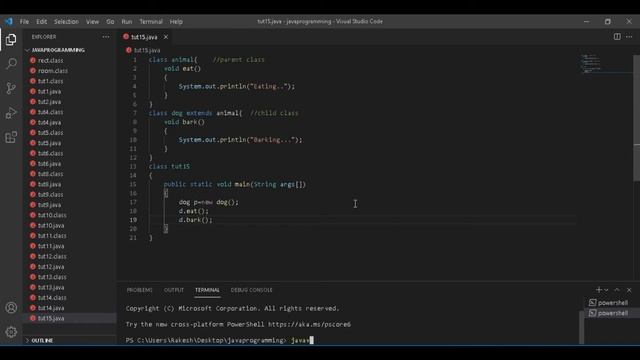The image size is (640, 360).
Task: Open the terminal launch profile dropdown arrow
Action: 606,290
